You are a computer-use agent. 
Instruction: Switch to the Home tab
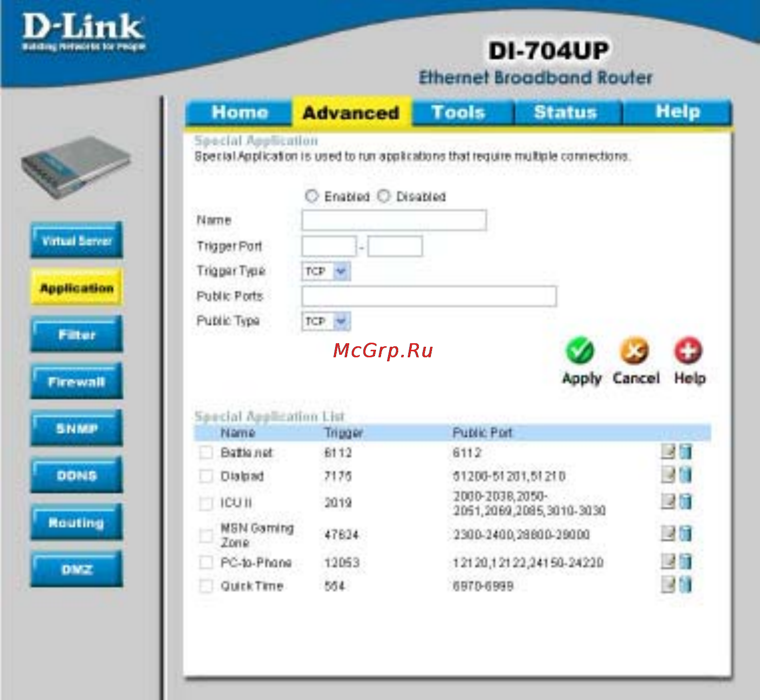click(239, 112)
